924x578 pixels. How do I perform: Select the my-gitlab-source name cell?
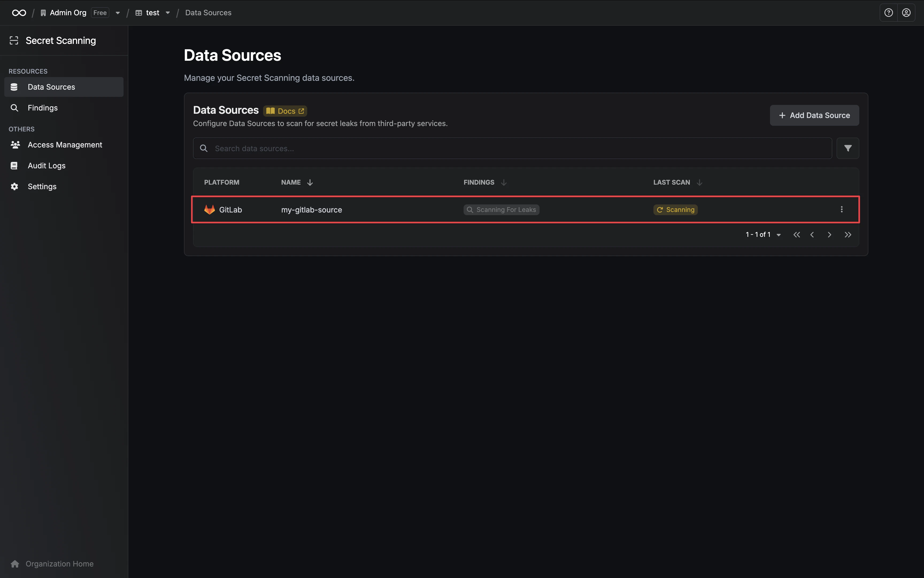point(311,210)
